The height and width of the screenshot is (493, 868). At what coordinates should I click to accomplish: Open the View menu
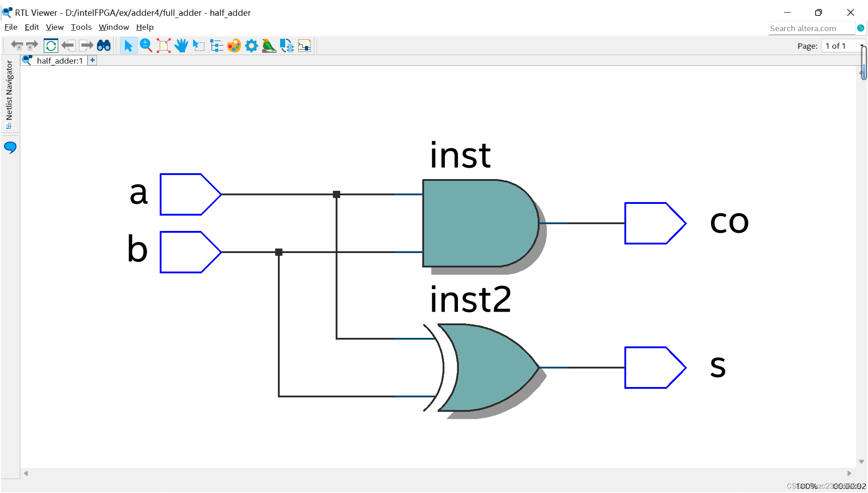[55, 27]
